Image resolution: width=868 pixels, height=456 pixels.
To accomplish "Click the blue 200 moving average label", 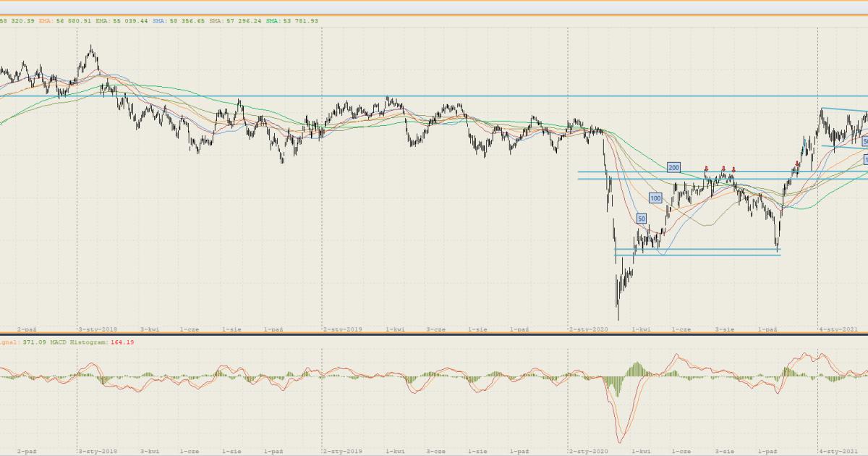I will coord(673,167).
